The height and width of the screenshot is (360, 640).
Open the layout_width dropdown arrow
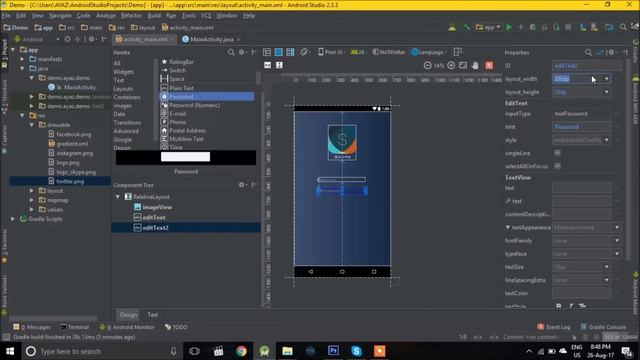click(607, 79)
